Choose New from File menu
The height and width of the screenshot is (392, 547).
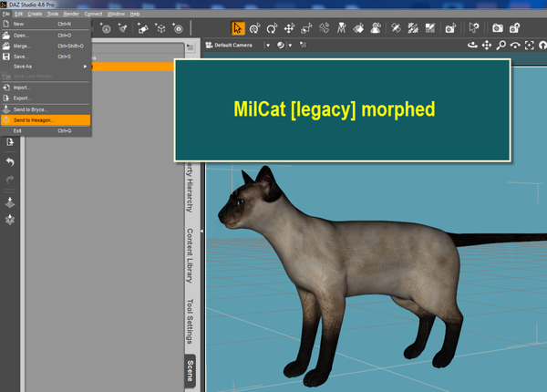46,24
